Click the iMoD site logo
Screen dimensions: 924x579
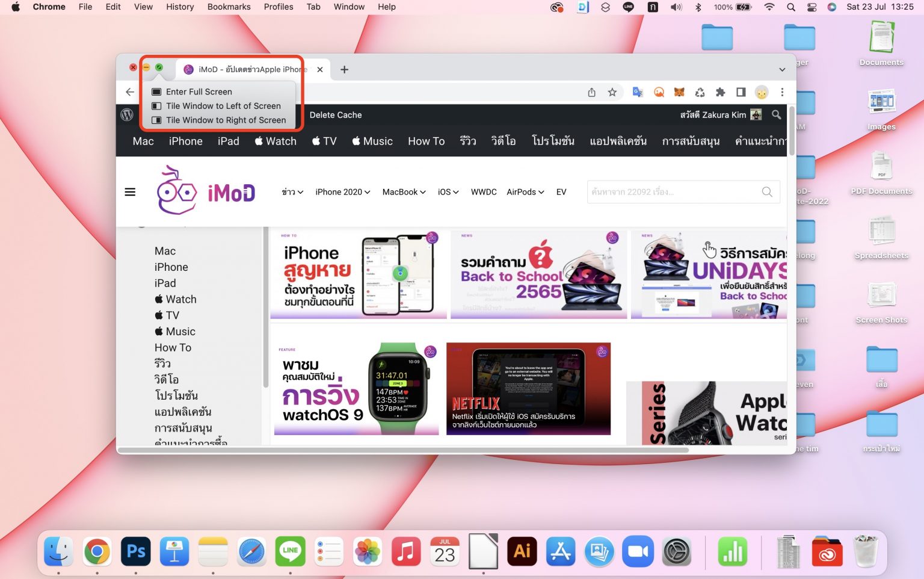point(206,191)
